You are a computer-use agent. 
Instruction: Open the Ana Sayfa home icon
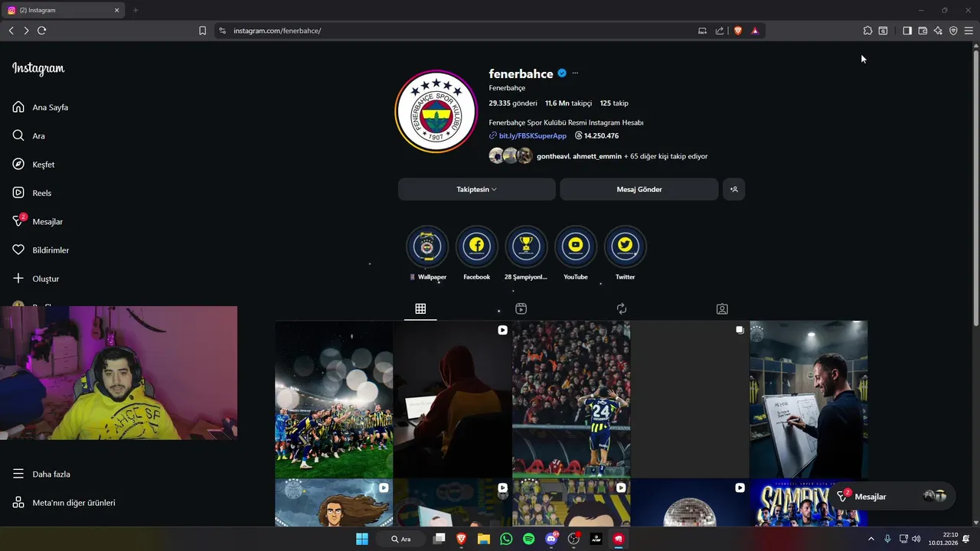click(18, 107)
